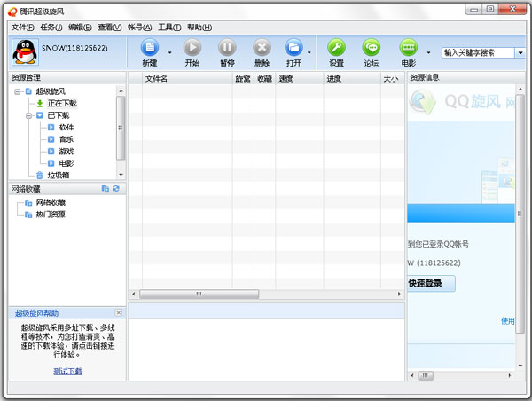Click the resource tree scroll-up arrow
This screenshot has height=401, width=532.
pyautogui.click(x=121, y=91)
